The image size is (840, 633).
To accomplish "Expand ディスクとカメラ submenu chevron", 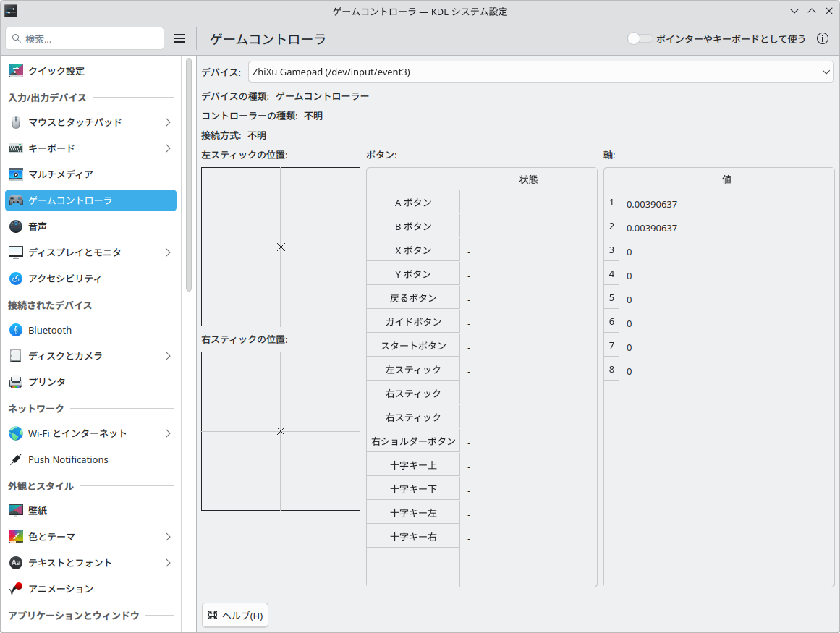I will click(x=168, y=356).
